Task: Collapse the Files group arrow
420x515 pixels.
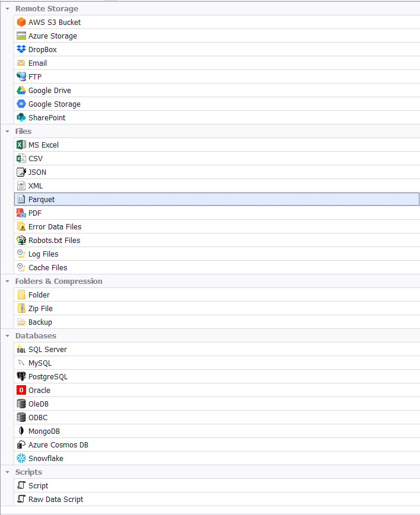Action: pos(7,132)
